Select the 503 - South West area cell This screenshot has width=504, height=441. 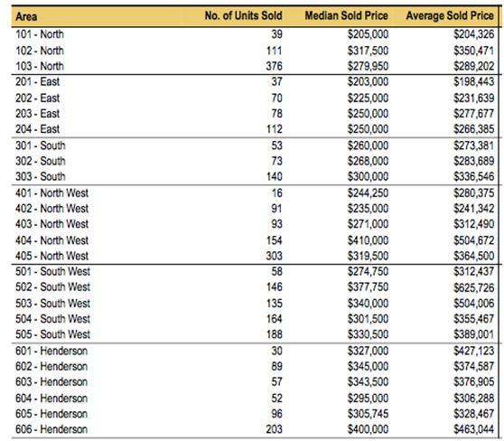[52, 304]
